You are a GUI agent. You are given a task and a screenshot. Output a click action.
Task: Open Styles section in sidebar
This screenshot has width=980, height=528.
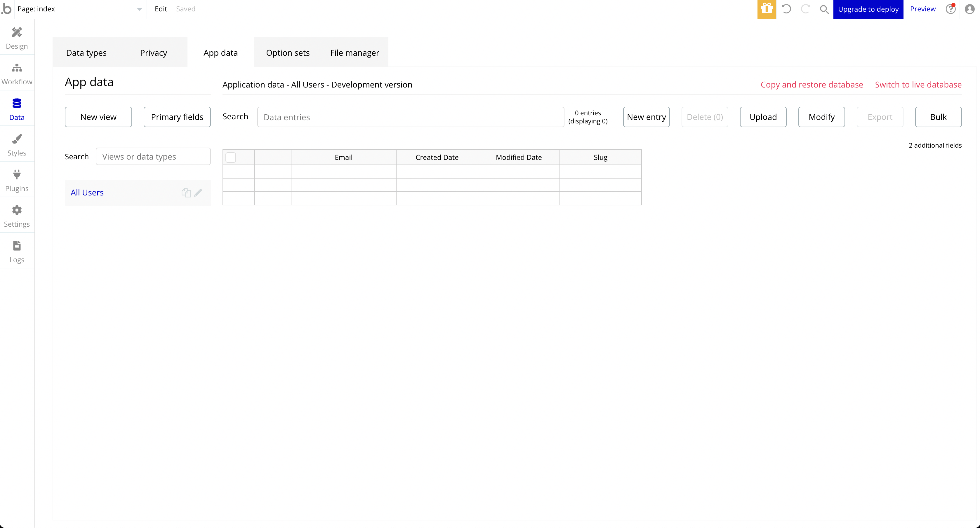[x=17, y=145]
